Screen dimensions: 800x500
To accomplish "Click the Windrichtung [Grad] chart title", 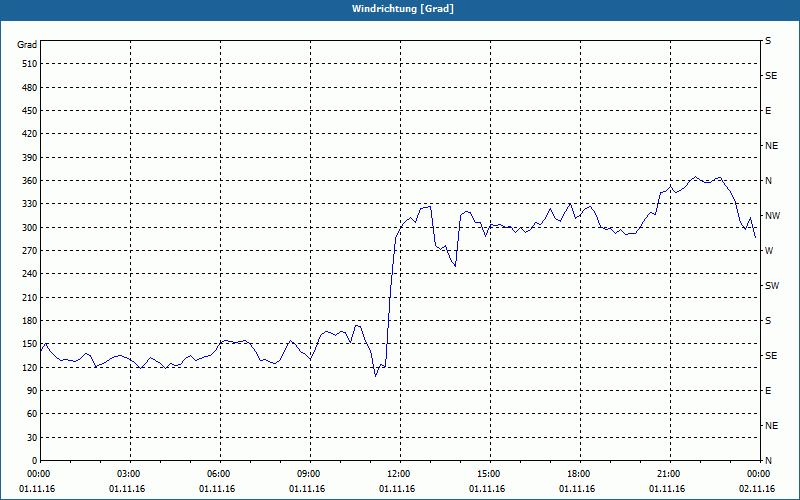I will [x=403, y=9].
